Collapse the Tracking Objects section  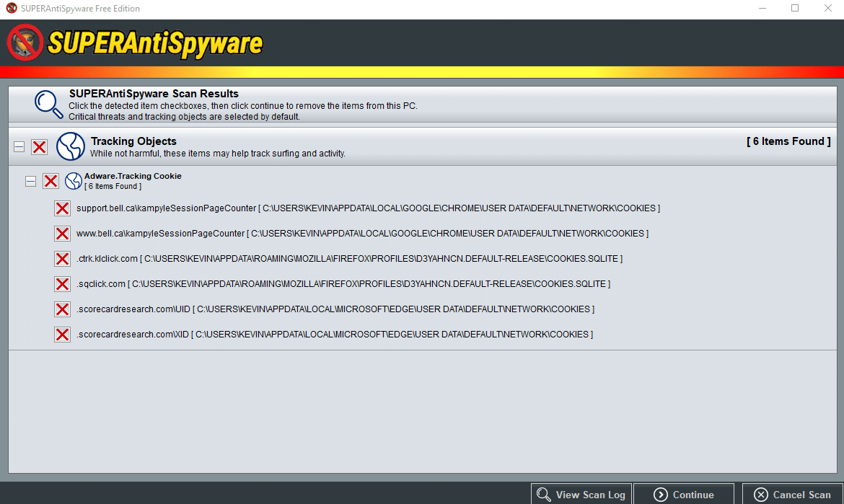pos(19,147)
